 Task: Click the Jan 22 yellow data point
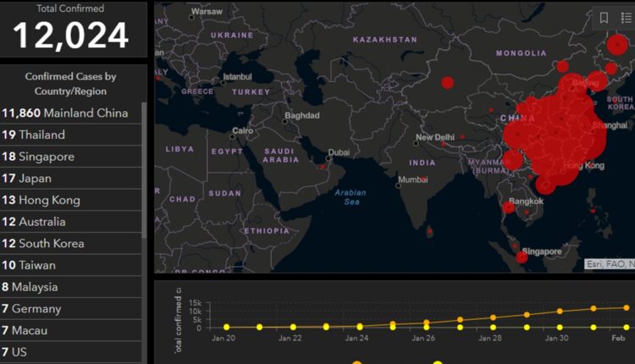[x=293, y=327]
